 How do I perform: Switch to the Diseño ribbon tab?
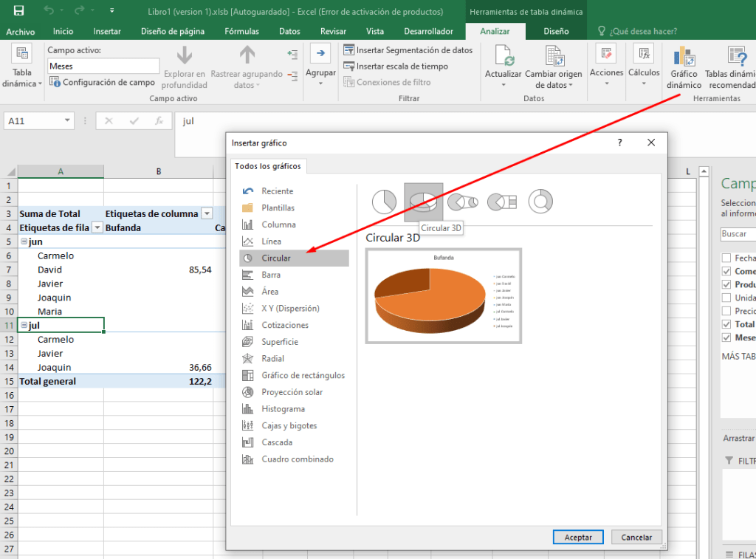coord(556,31)
